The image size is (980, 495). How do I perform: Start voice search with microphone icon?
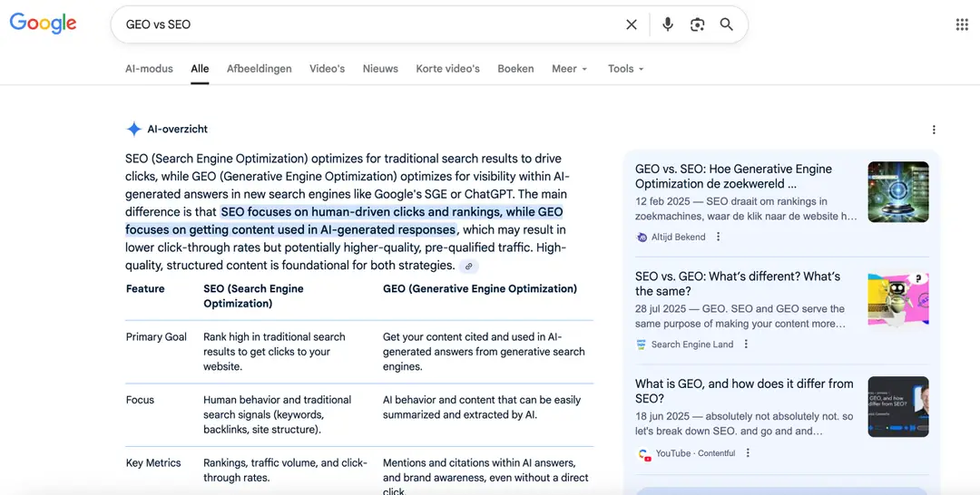coord(668,24)
